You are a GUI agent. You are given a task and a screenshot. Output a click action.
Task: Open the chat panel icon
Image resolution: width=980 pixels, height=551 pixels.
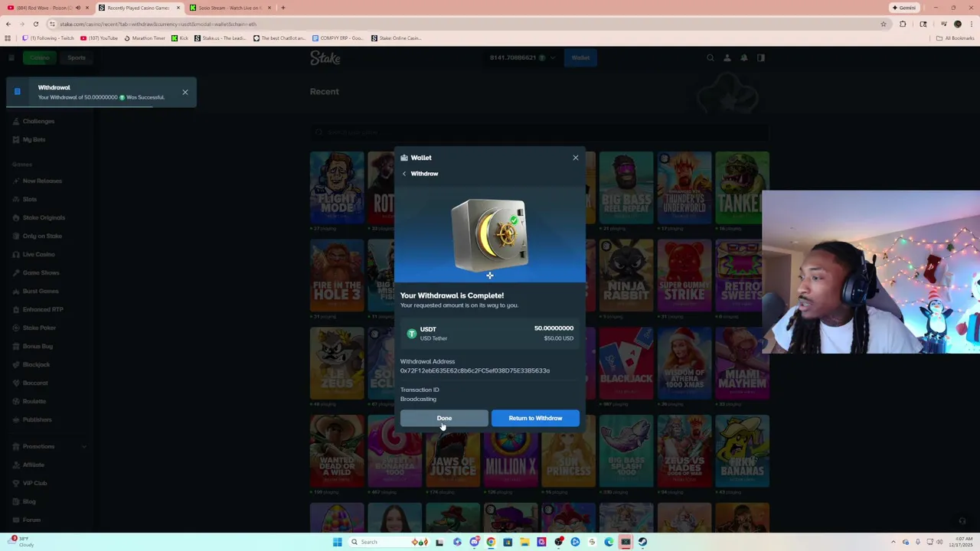point(761,57)
